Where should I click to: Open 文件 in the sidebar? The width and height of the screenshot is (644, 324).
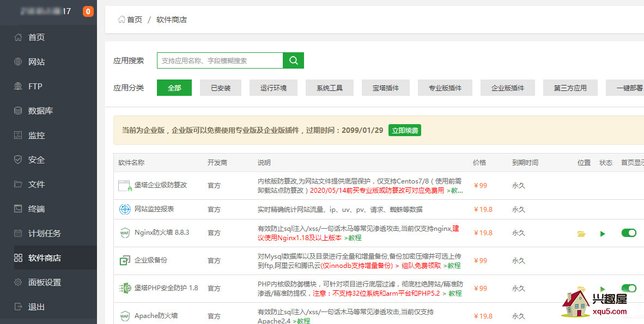[48, 184]
